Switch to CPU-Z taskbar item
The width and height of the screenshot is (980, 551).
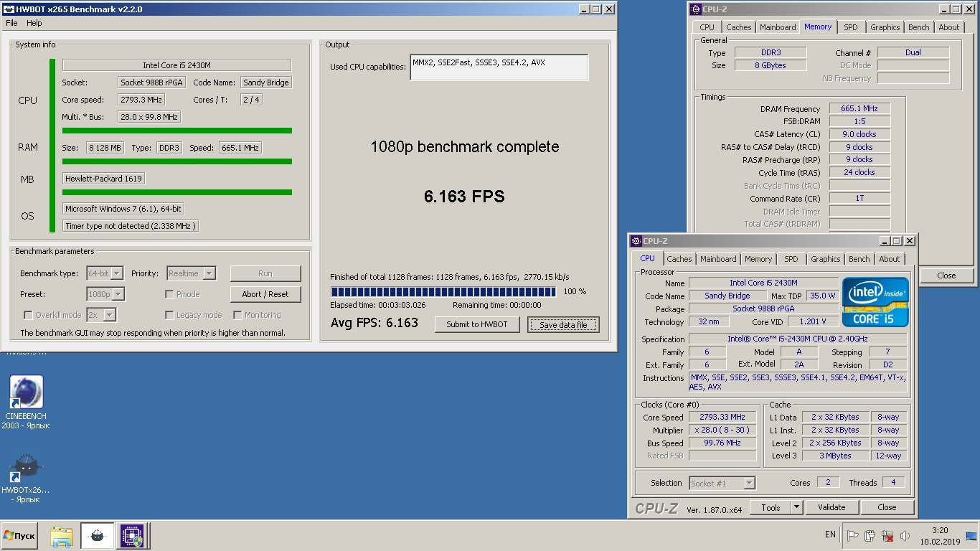[x=132, y=536]
